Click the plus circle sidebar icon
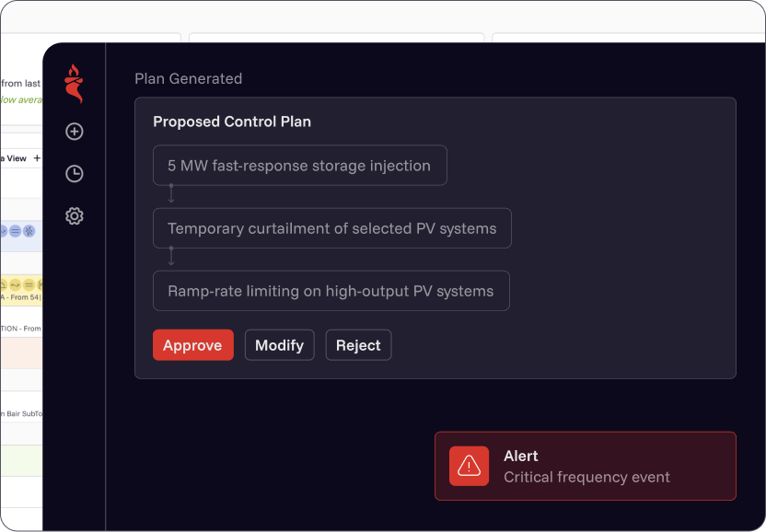The height and width of the screenshot is (532, 766). click(x=75, y=132)
